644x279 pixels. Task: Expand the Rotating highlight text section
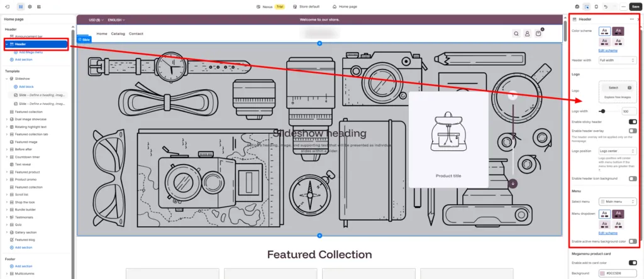tap(6, 127)
